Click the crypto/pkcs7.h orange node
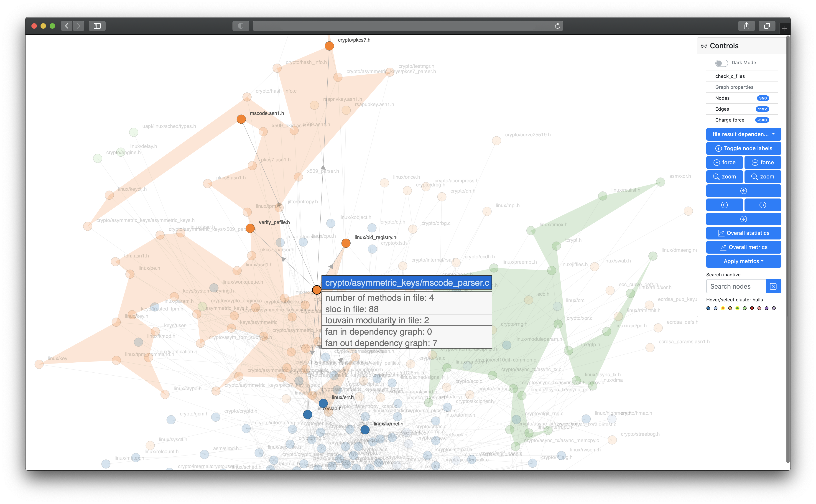Viewport: 816px width, 504px height. coord(329,46)
